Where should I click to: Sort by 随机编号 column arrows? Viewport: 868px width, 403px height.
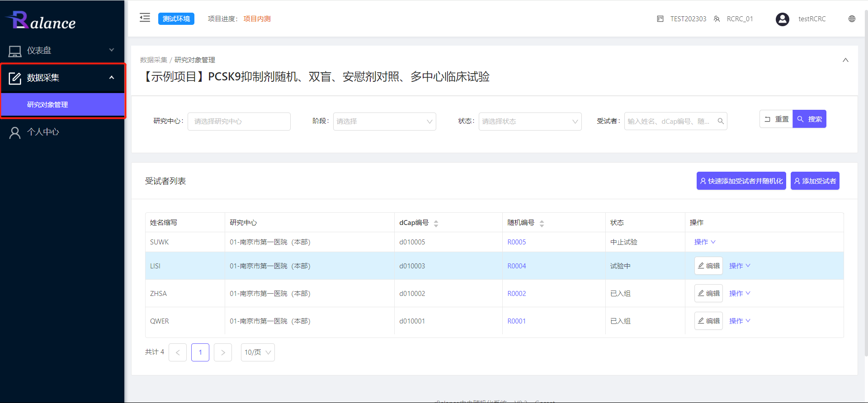point(542,223)
